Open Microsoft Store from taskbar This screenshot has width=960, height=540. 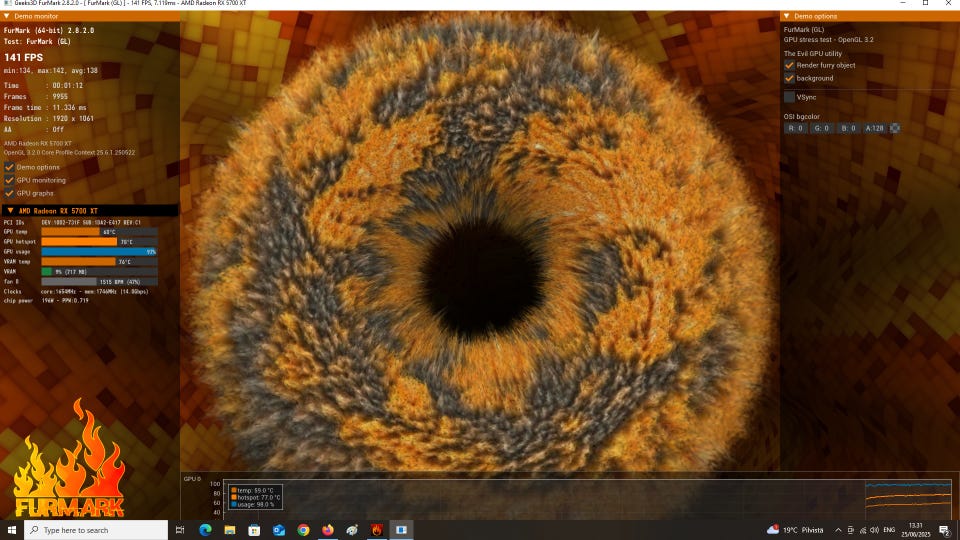[254, 530]
